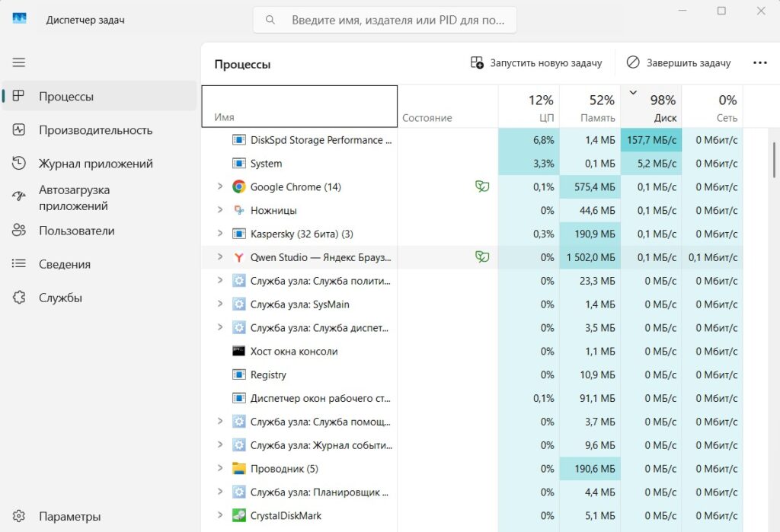Screen dimensions: 780x532
Task: Switch to Производительность tab
Action: coord(100,130)
